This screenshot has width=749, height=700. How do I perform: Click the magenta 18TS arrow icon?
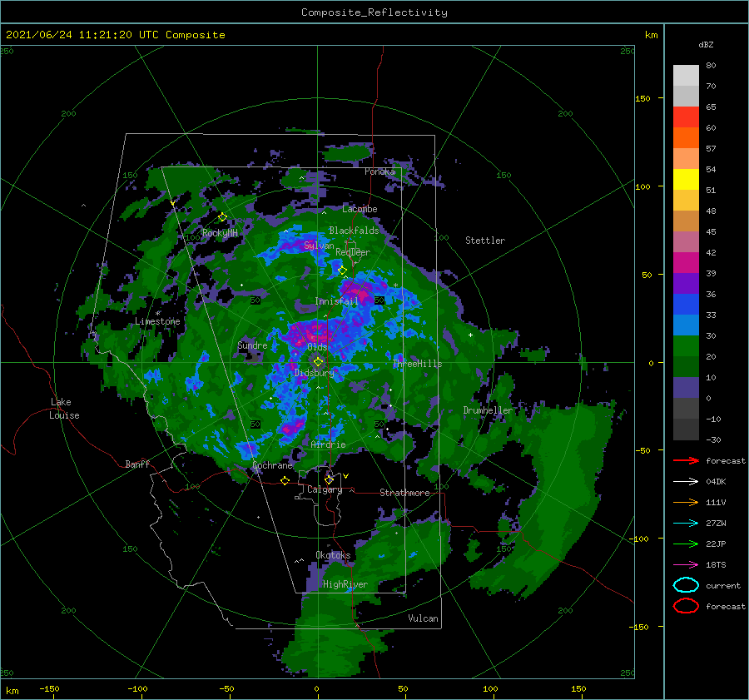click(x=686, y=564)
